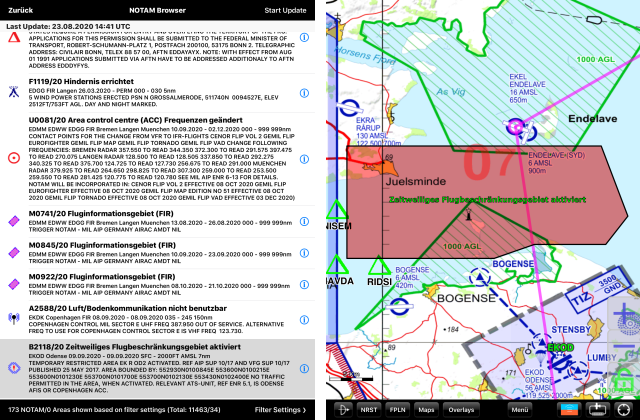Open the Overlays options
The image size is (640, 420).
click(x=461, y=409)
